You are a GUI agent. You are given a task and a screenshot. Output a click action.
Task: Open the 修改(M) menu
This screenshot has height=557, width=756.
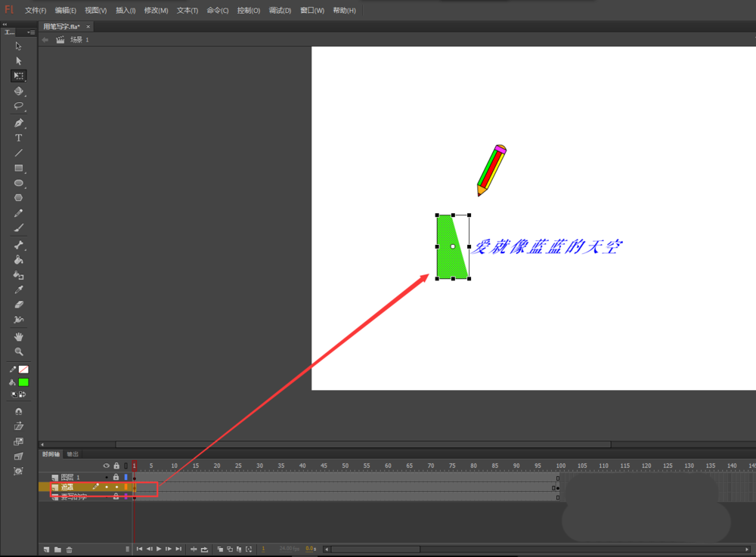156,11
